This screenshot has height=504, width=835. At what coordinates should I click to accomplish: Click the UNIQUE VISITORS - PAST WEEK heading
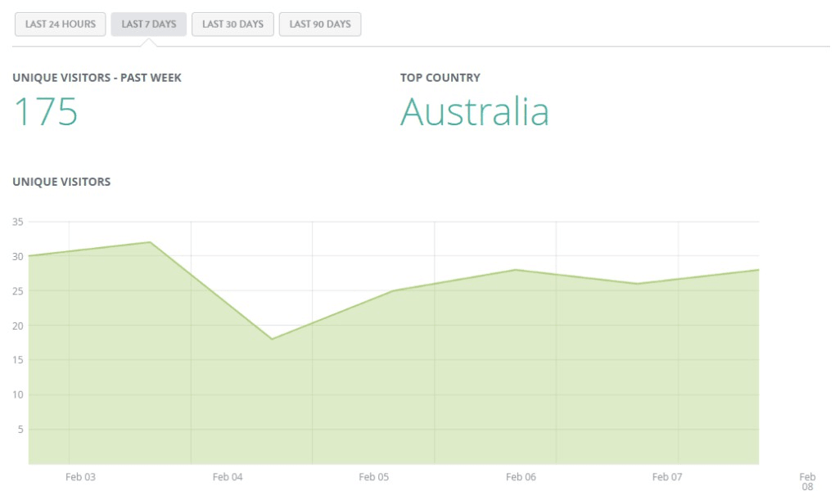point(97,78)
